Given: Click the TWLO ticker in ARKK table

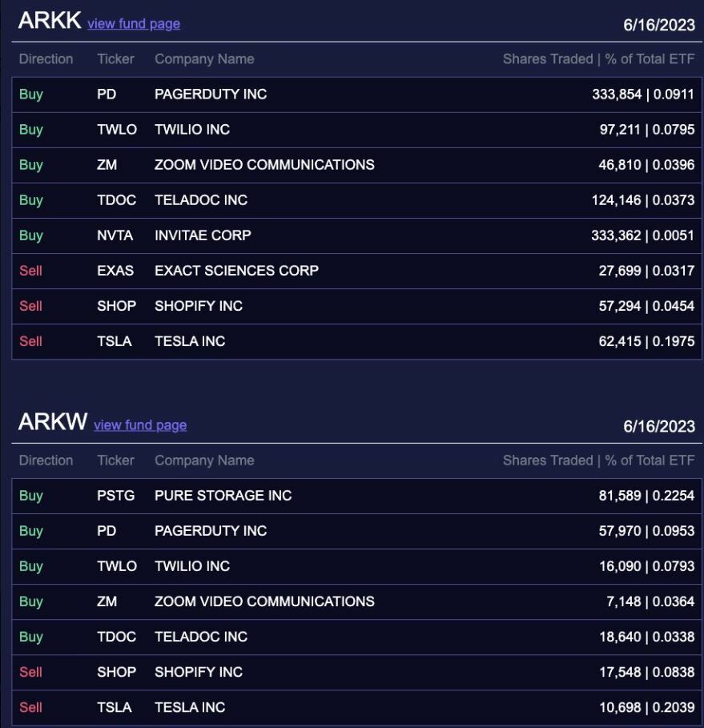Looking at the screenshot, I should tap(117, 130).
